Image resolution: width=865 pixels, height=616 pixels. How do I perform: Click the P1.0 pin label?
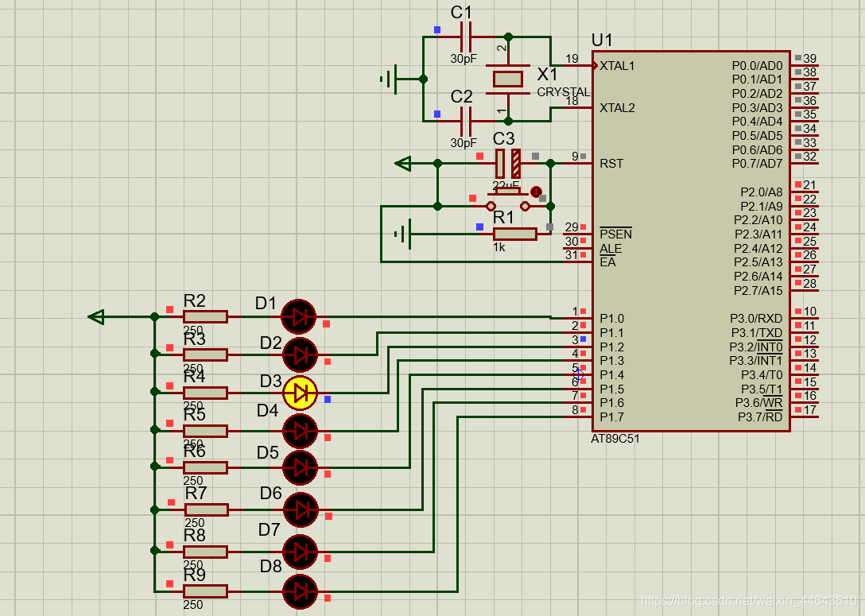(612, 319)
